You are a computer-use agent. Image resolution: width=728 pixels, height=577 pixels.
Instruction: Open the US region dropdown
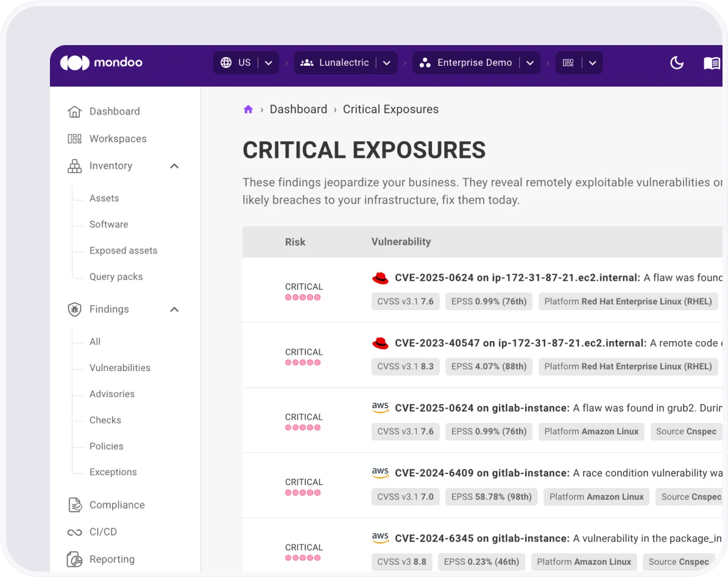point(268,63)
